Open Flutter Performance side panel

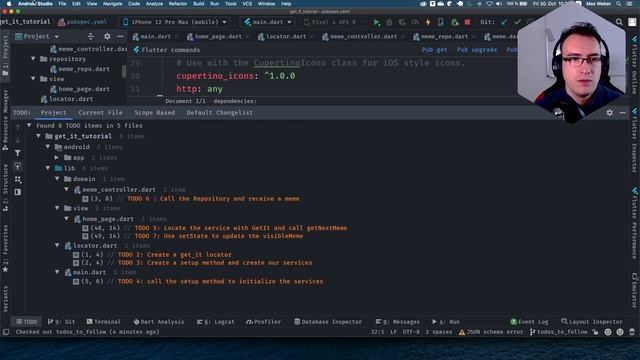634,224
